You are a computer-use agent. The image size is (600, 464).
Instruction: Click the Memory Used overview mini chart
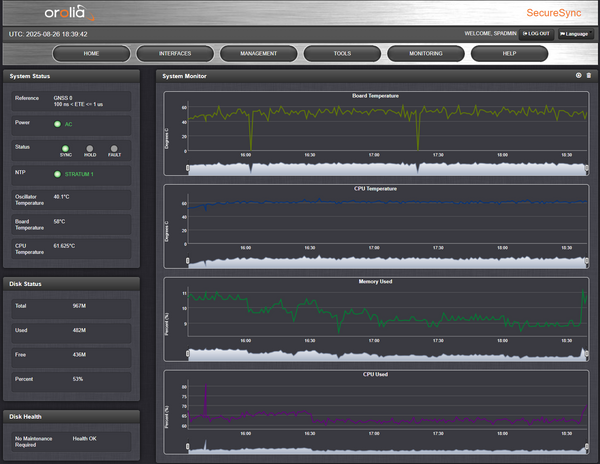387,354
